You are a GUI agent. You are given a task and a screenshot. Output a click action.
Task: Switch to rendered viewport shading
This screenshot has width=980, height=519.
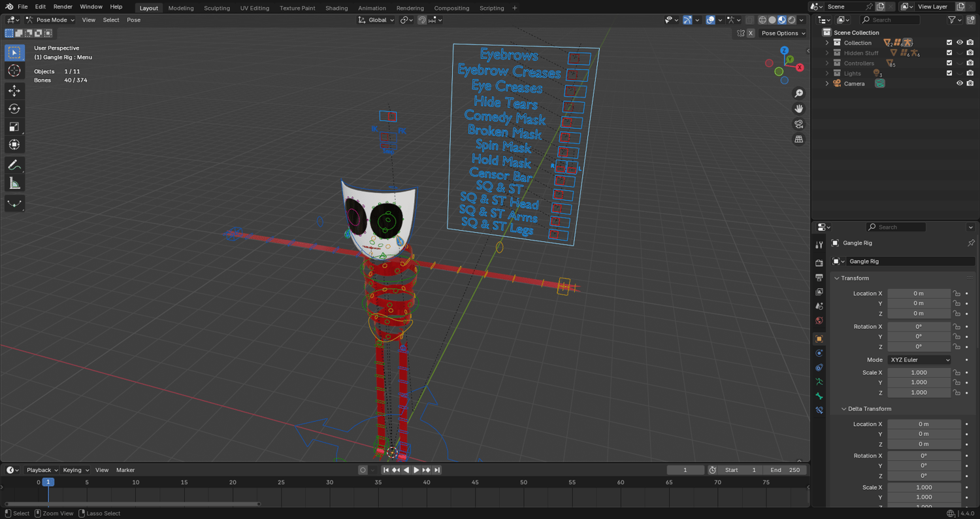pos(792,20)
